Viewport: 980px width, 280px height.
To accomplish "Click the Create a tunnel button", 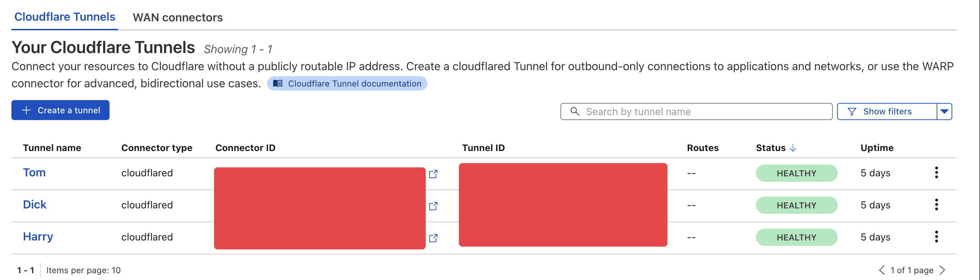I will [x=60, y=110].
